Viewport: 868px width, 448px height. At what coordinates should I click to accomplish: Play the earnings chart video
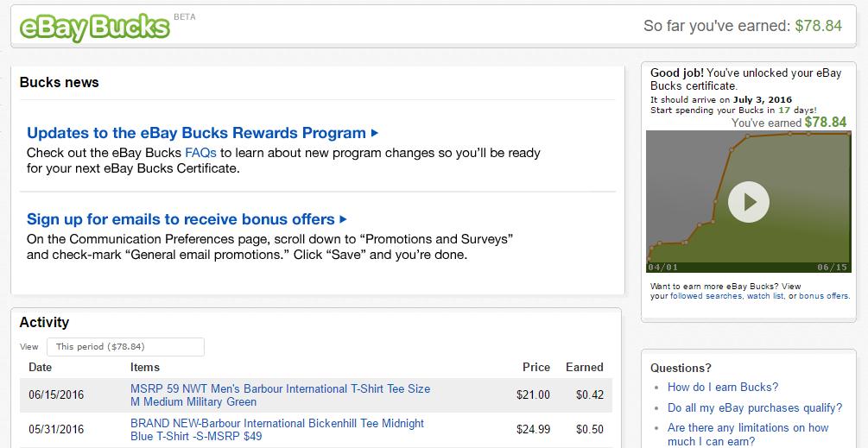coord(748,202)
